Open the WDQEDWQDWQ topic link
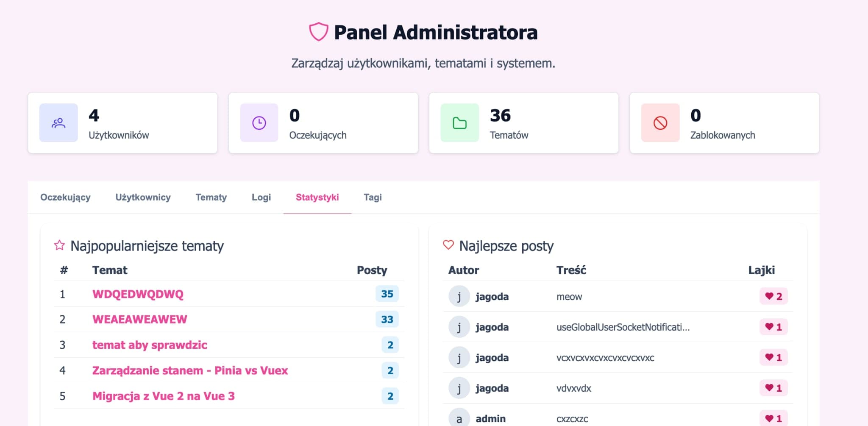 point(138,294)
